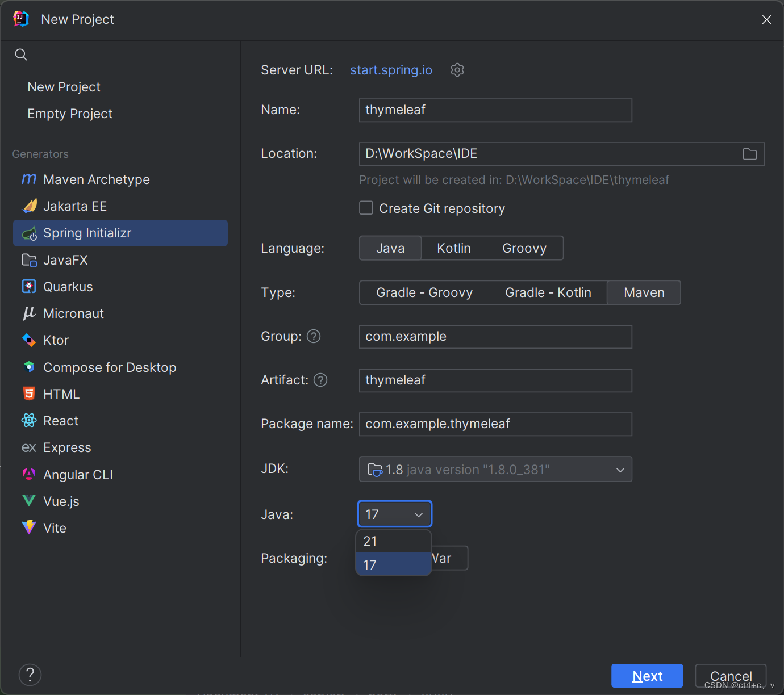Click the HTML5 generator icon
The width and height of the screenshot is (784, 695).
(29, 393)
